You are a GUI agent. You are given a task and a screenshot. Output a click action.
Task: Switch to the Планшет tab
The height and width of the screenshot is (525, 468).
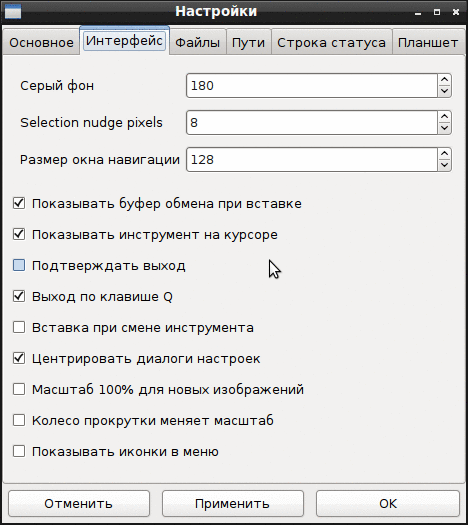coord(428,43)
